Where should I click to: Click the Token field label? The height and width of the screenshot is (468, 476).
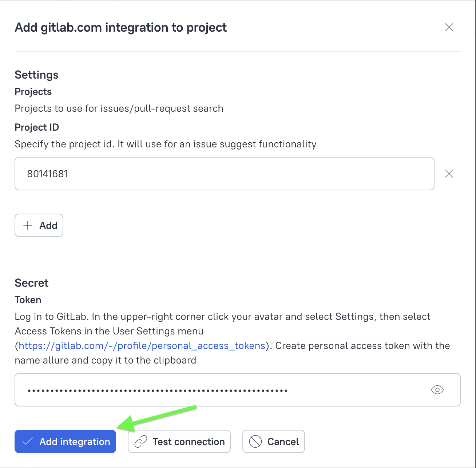pos(28,300)
